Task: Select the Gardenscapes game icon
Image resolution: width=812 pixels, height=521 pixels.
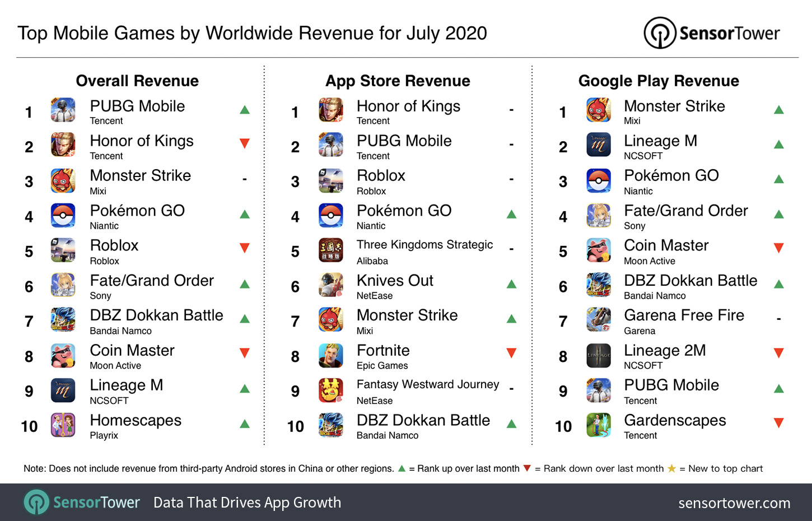Action: pyautogui.click(x=598, y=425)
